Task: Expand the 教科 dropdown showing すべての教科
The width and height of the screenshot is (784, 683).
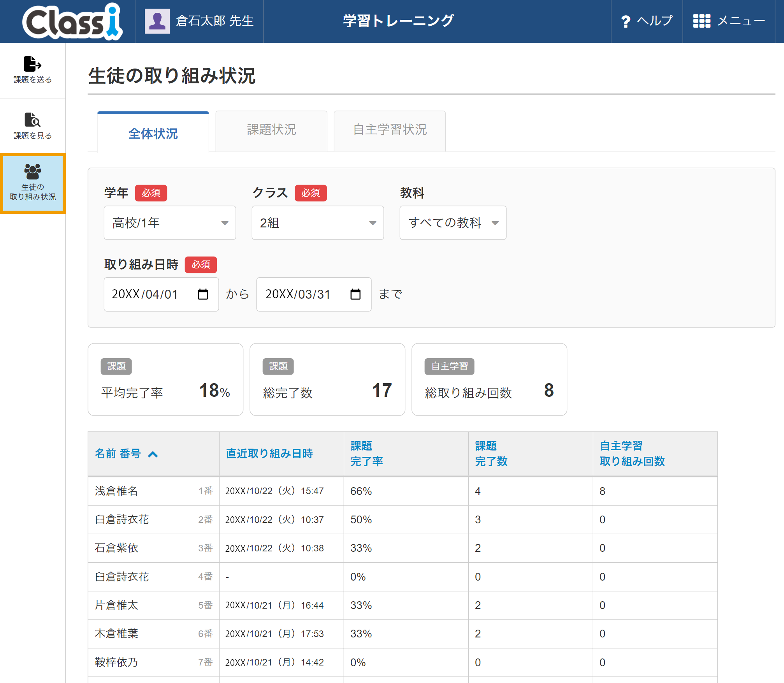Action: click(453, 223)
